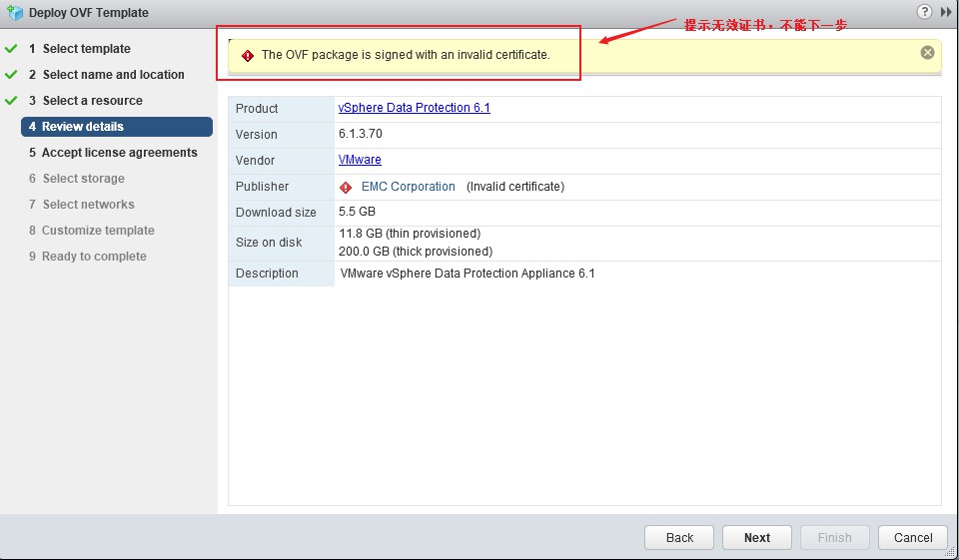
Task: Click the double-arrow collapse icon in title bar
Action: tap(946, 12)
